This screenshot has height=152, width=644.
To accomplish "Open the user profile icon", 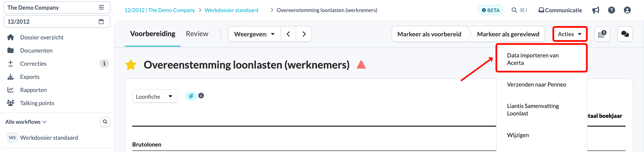I will 627,10.
